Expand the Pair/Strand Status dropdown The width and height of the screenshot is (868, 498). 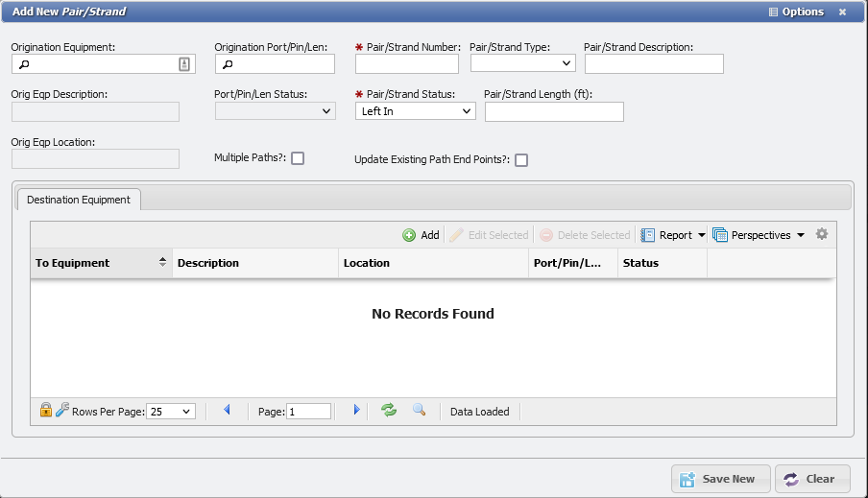pos(416,111)
